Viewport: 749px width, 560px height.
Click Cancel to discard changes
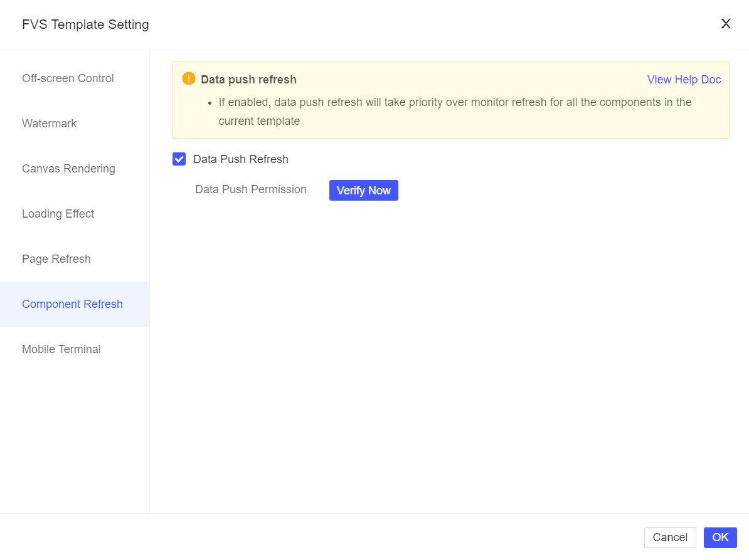pyautogui.click(x=670, y=537)
